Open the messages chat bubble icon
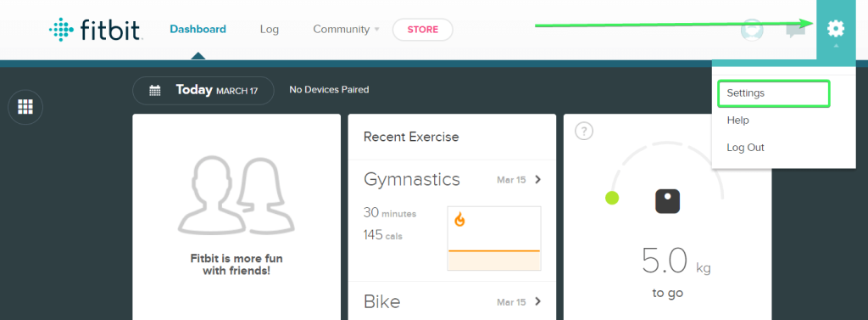868x320 pixels. tap(795, 30)
